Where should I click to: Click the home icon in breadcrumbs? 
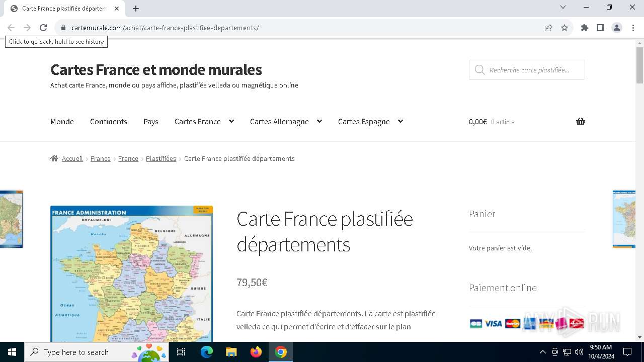point(54,158)
